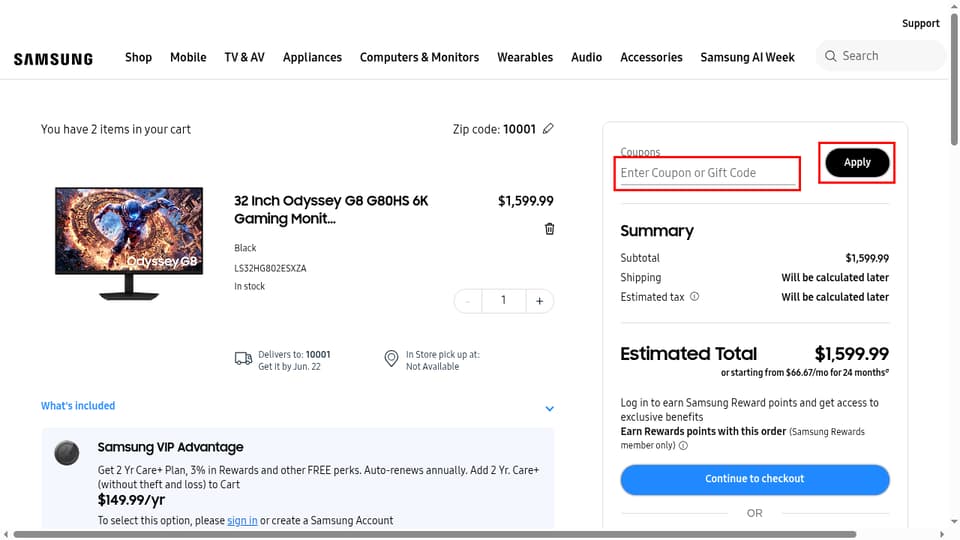The width and height of the screenshot is (960, 540).
Task: Focus the Search field
Action: (x=882, y=56)
